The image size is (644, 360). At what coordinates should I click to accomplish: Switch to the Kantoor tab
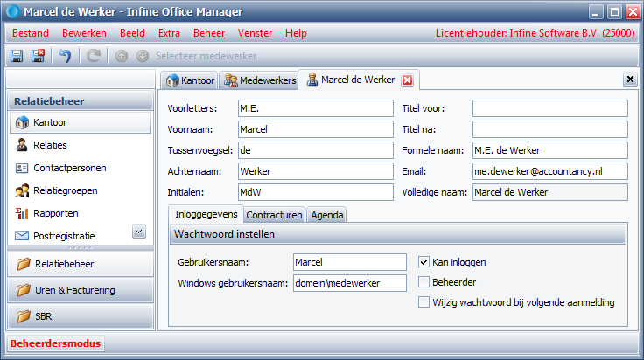tap(190, 80)
